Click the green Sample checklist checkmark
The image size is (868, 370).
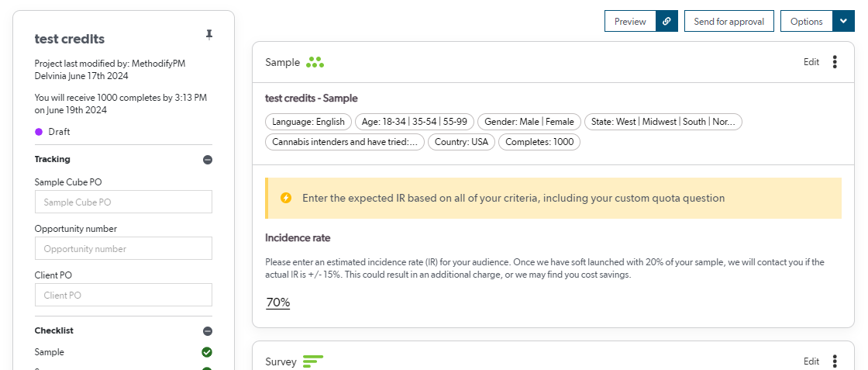pyautogui.click(x=207, y=352)
